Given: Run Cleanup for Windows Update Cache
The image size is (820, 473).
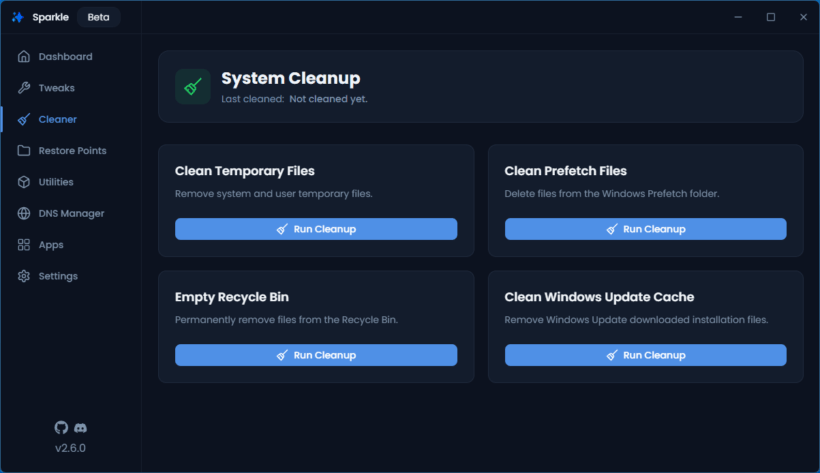Looking at the screenshot, I should click(645, 355).
